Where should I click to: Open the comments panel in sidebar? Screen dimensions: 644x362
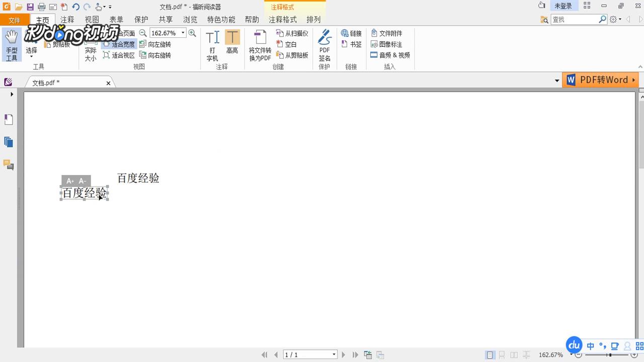point(9,165)
